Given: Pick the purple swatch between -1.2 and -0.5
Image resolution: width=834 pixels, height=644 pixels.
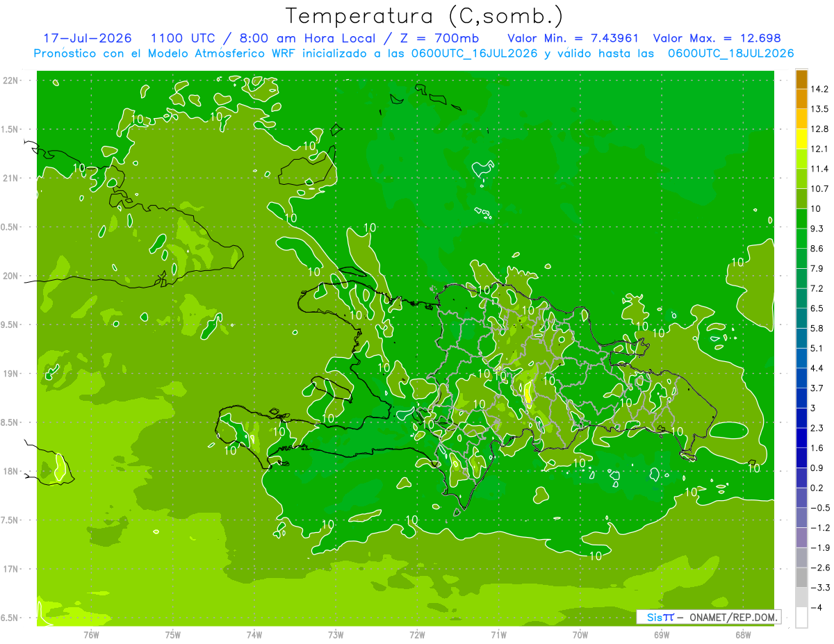Looking at the screenshot, I should click(x=801, y=517).
